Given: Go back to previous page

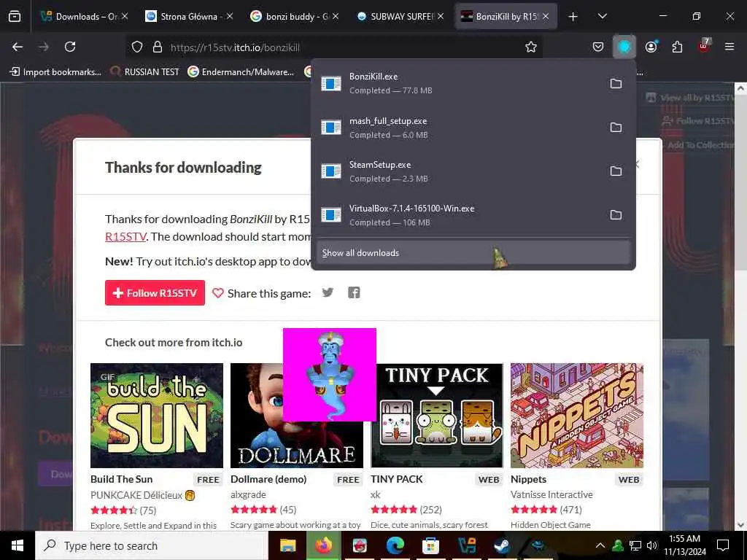Looking at the screenshot, I should pos(18,47).
